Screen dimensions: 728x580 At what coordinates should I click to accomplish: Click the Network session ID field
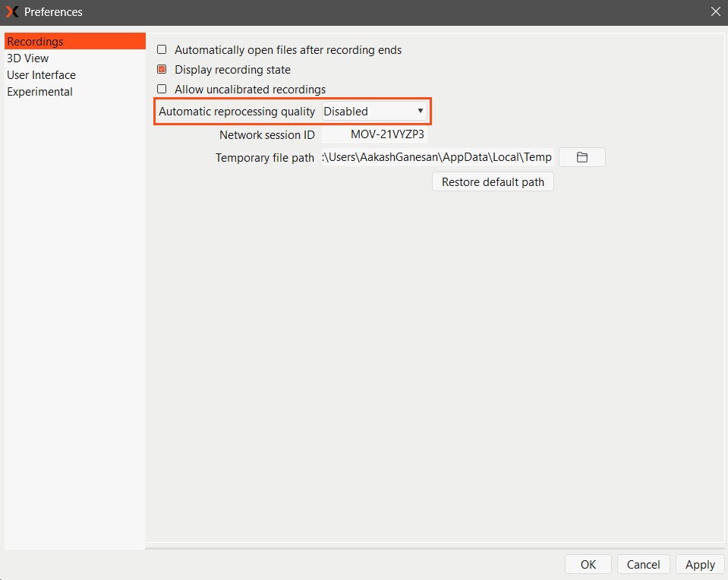[374, 134]
